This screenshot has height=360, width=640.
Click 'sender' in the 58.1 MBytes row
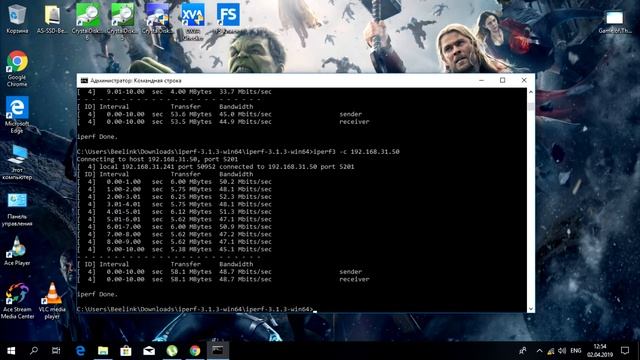pyautogui.click(x=351, y=272)
